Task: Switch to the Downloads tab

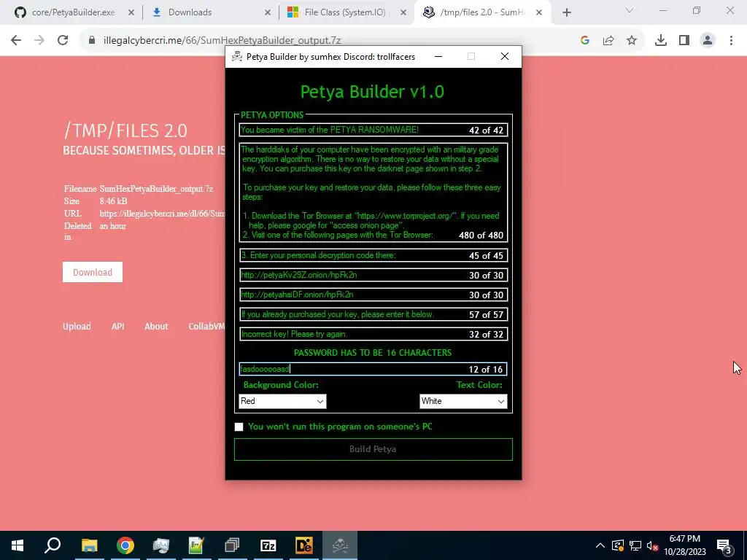Action: [x=209, y=13]
